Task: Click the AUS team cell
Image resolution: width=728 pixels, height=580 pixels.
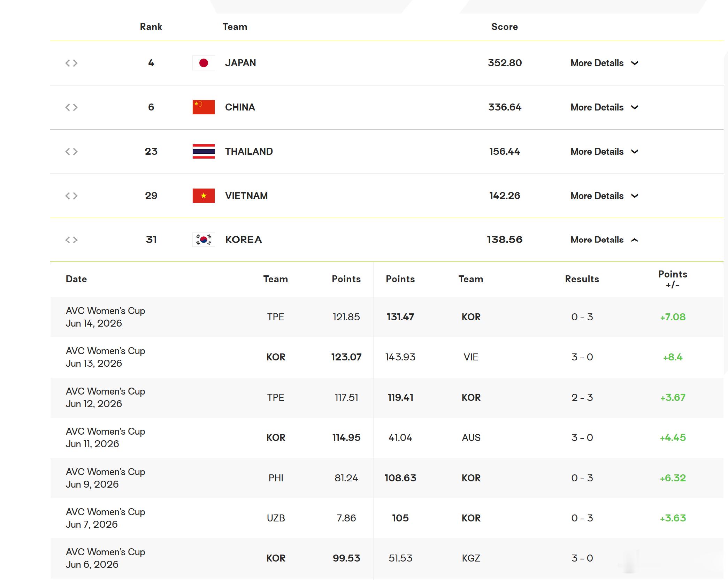Action: [471, 437]
